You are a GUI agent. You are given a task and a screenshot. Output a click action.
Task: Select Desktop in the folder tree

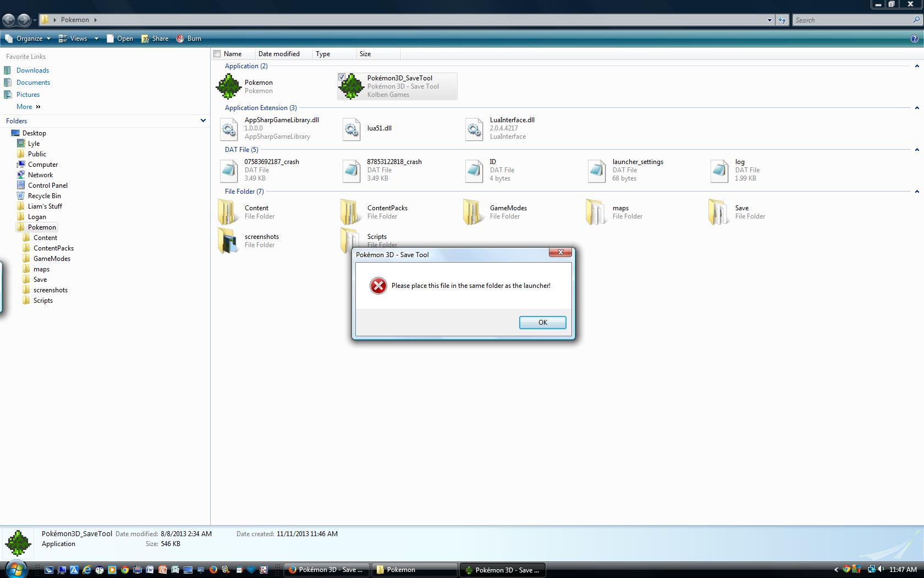[x=34, y=133]
